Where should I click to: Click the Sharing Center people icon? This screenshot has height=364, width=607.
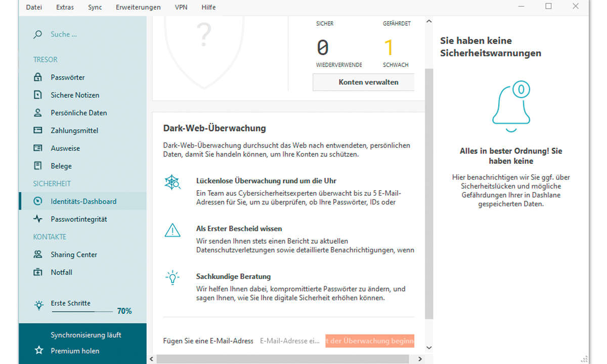(x=37, y=254)
